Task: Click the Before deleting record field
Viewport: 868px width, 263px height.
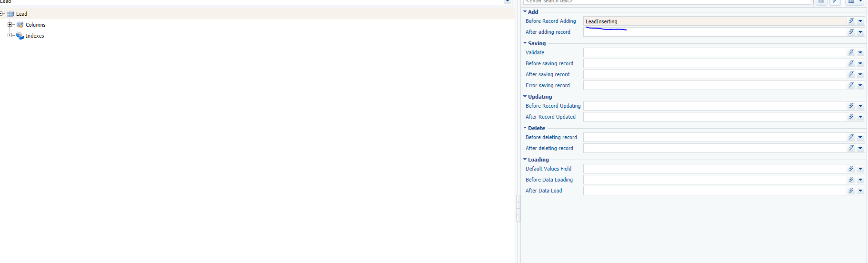Action: [x=715, y=137]
